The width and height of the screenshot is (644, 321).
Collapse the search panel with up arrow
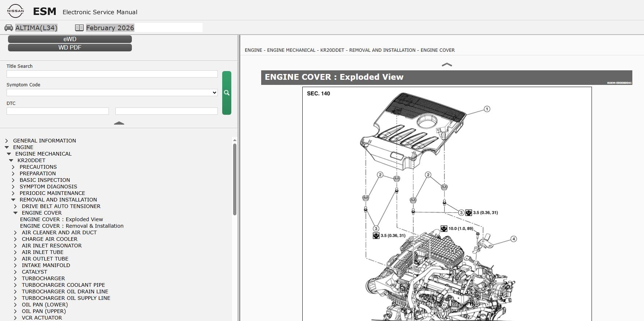pos(119,123)
